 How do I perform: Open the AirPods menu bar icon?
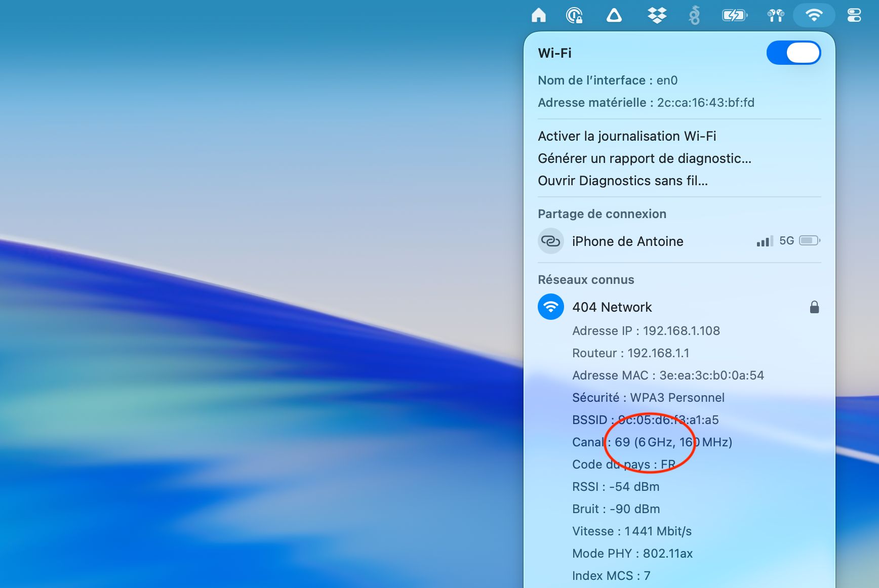(x=775, y=16)
